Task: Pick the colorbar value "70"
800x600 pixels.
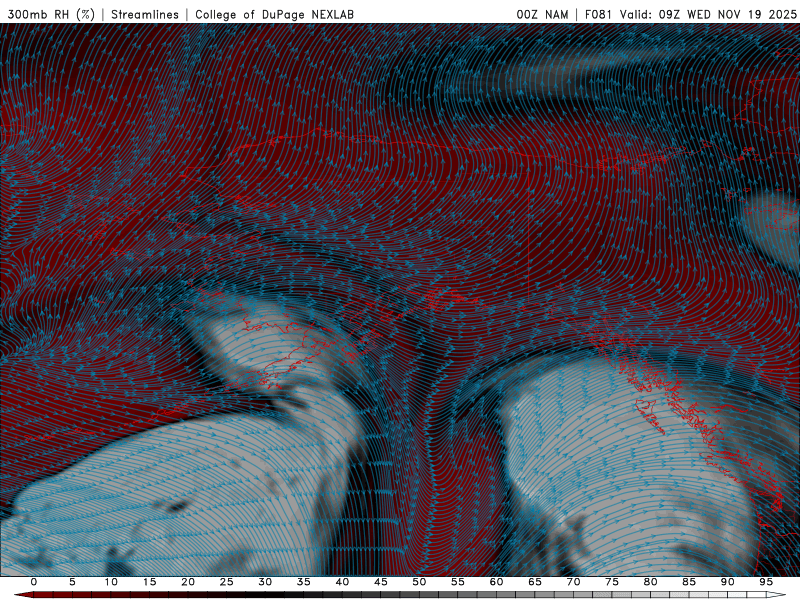Action: (573, 582)
